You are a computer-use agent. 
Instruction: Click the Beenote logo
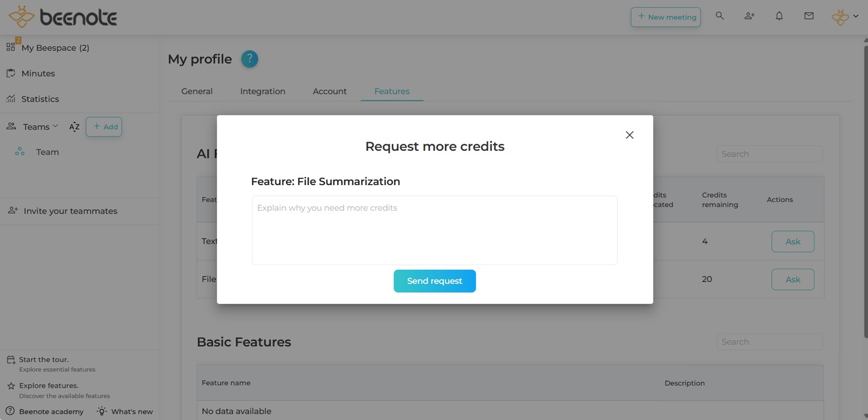(63, 17)
